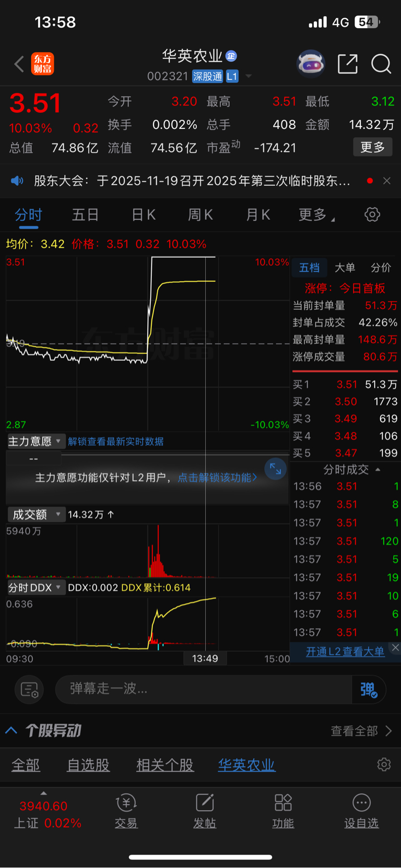This screenshot has height=868, width=401.
Task: Open the 主力意愿 indicator dropdown
Action: click(x=36, y=442)
